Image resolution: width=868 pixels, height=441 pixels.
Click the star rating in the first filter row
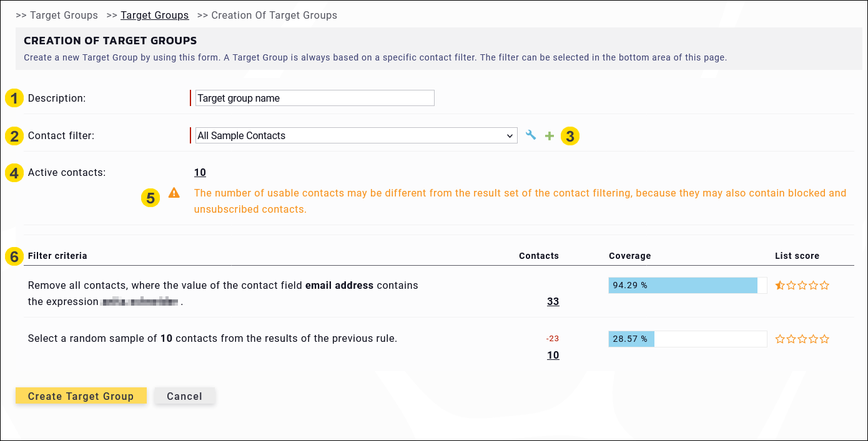tap(802, 286)
